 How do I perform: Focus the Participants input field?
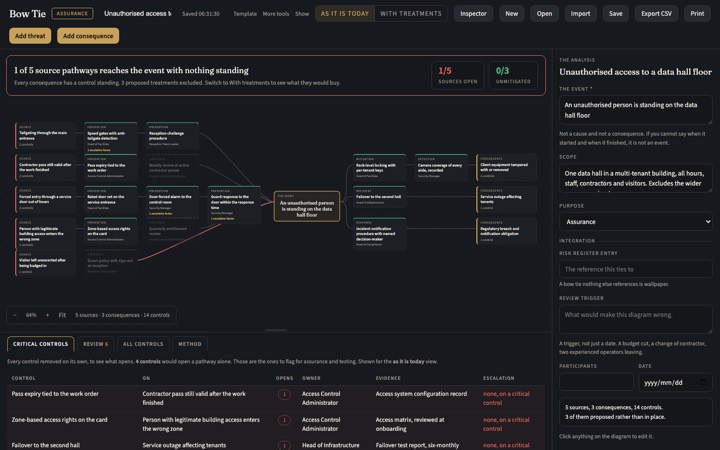[596, 382]
